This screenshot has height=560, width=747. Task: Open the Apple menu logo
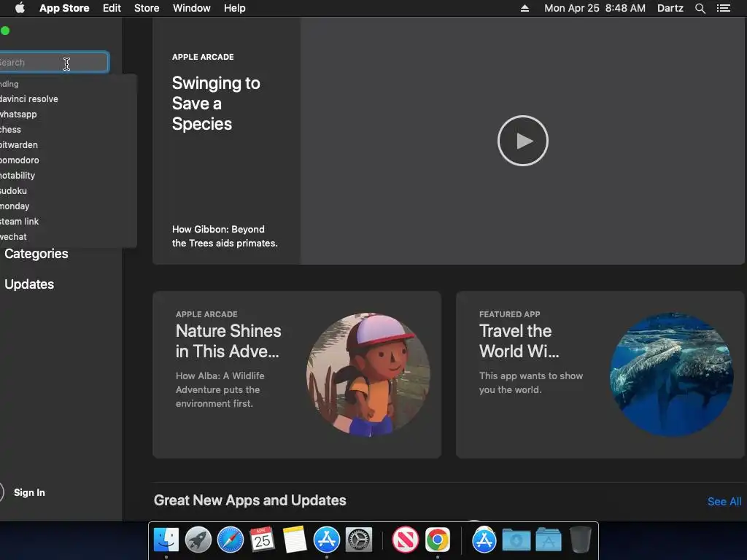click(x=20, y=8)
